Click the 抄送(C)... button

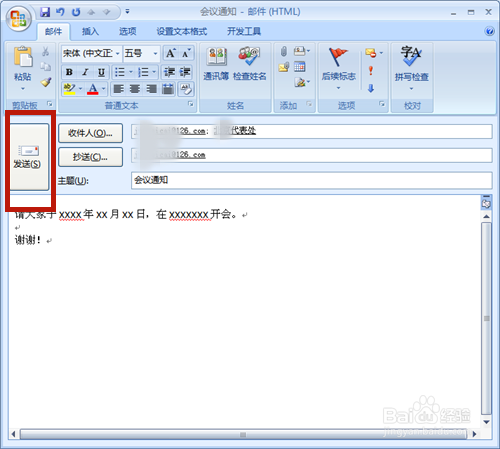tap(90, 157)
